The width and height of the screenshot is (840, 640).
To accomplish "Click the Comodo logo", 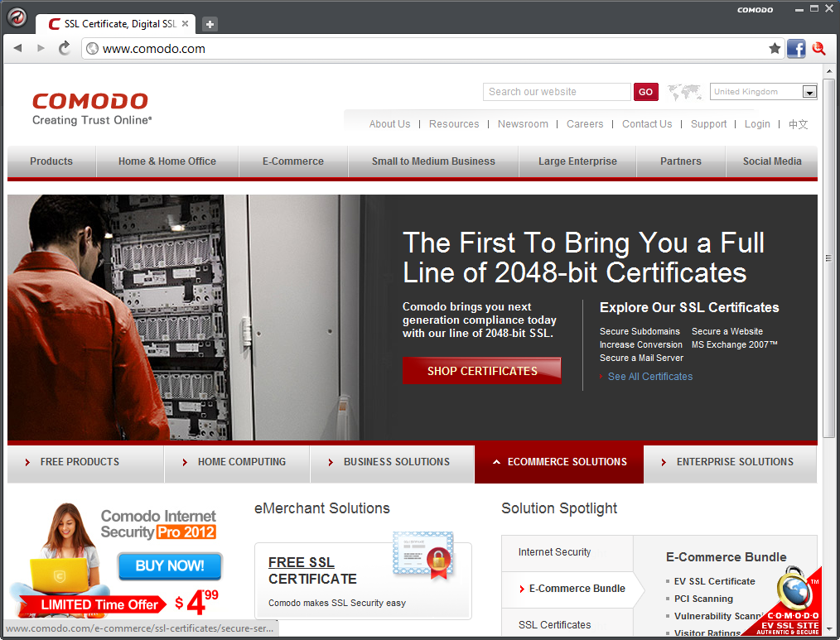I will (x=92, y=108).
